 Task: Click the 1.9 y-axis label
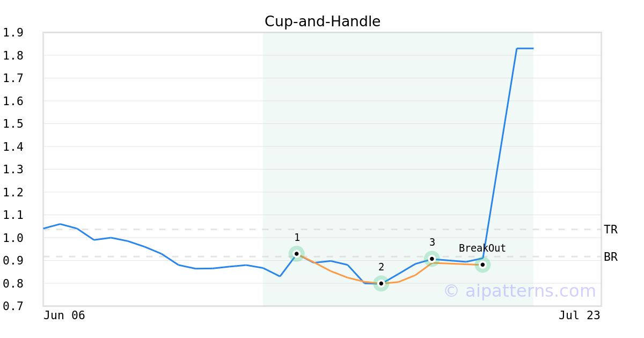(x=13, y=33)
